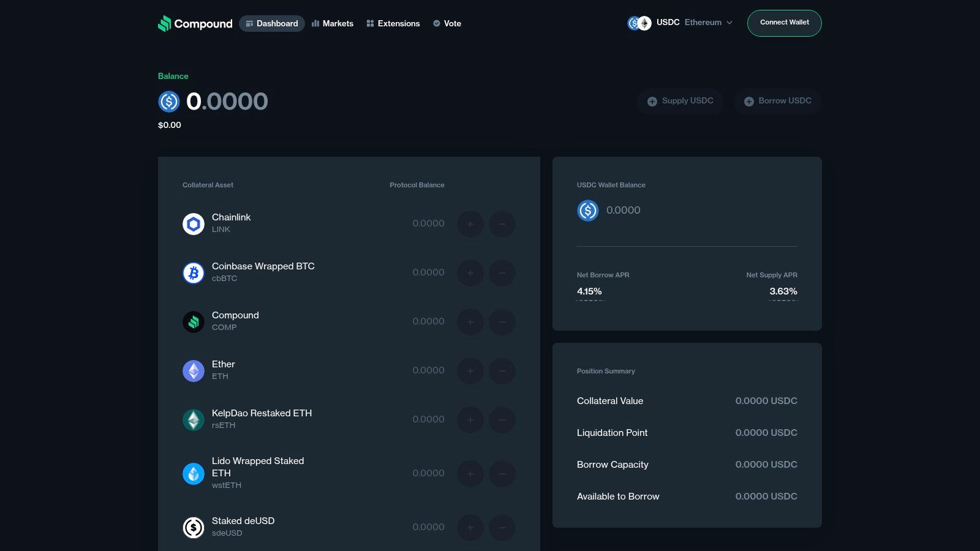Click the Compound logo in header
This screenshot has height=551, width=980.
(x=195, y=23)
